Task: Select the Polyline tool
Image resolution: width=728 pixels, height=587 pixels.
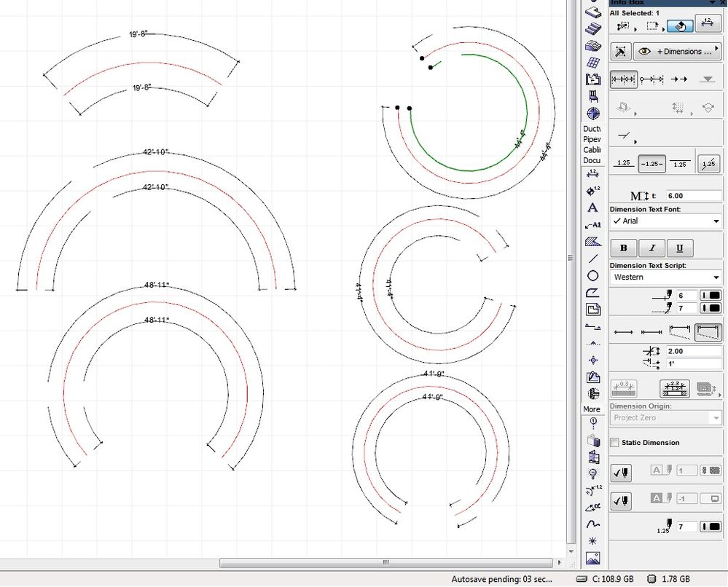Action: point(592,293)
